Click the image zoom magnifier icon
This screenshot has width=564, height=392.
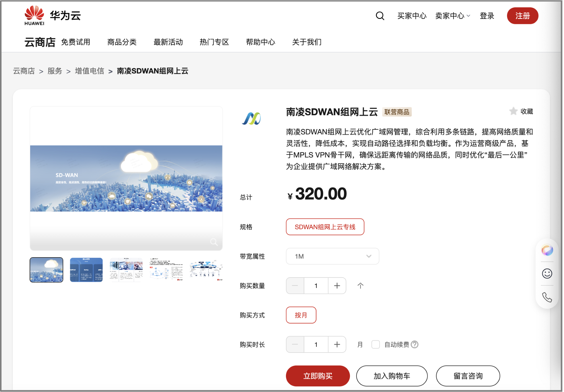[x=214, y=242]
